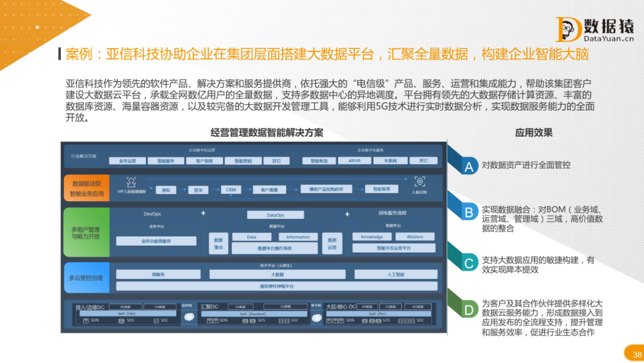The height and width of the screenshot is (363, 644).
Task: Click the plus sign right of DataOps
Action: pyautogui.click(x=347, y=214)
